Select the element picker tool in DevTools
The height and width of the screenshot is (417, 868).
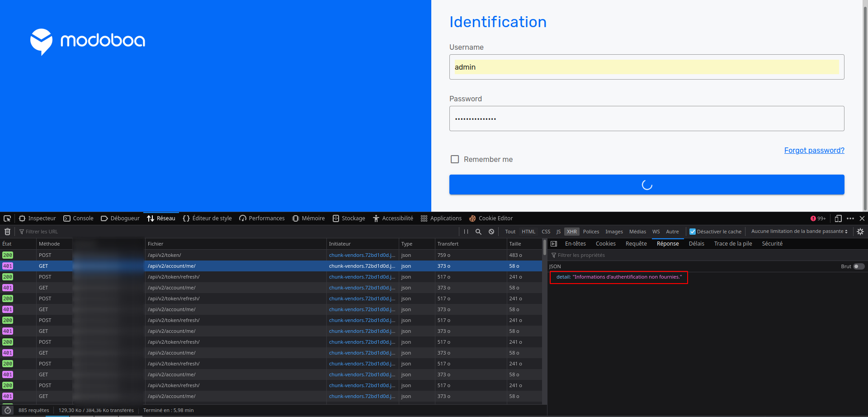coord(7,218)
